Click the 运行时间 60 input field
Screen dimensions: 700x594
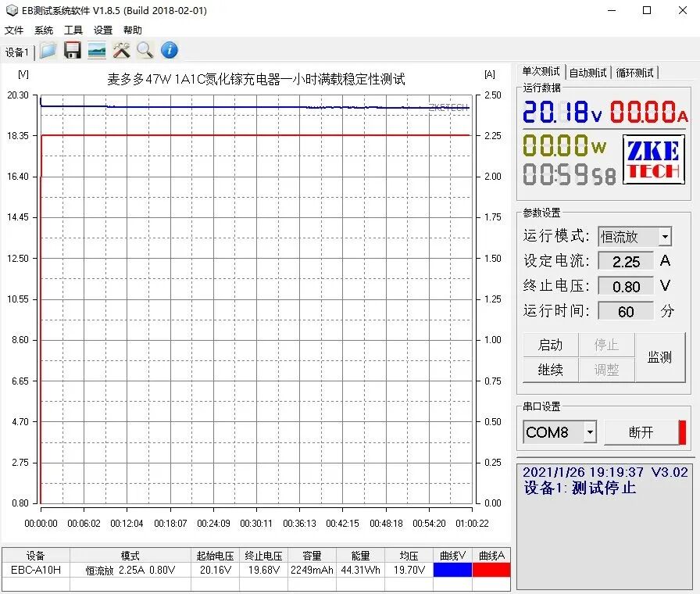(x=626, y=311)
